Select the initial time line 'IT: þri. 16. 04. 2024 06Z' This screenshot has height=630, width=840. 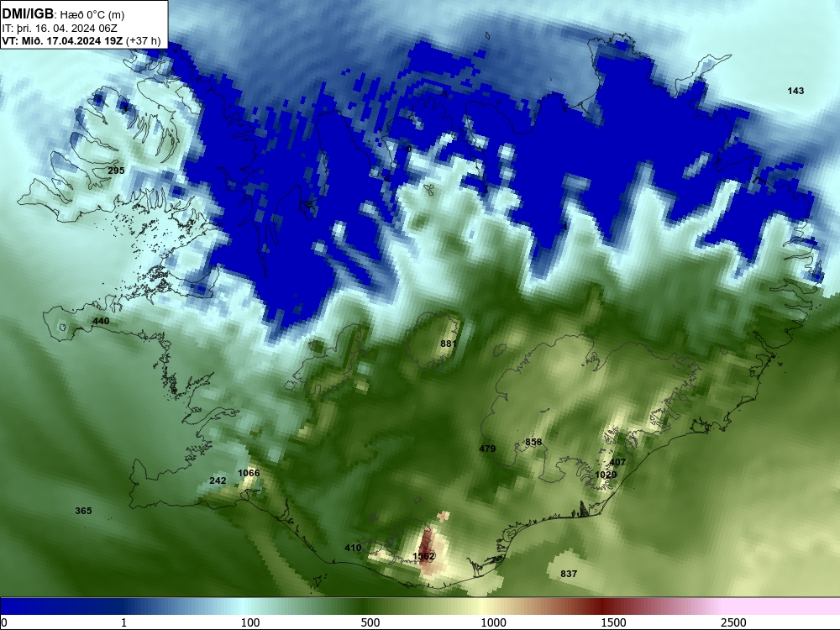click(60, 29)
